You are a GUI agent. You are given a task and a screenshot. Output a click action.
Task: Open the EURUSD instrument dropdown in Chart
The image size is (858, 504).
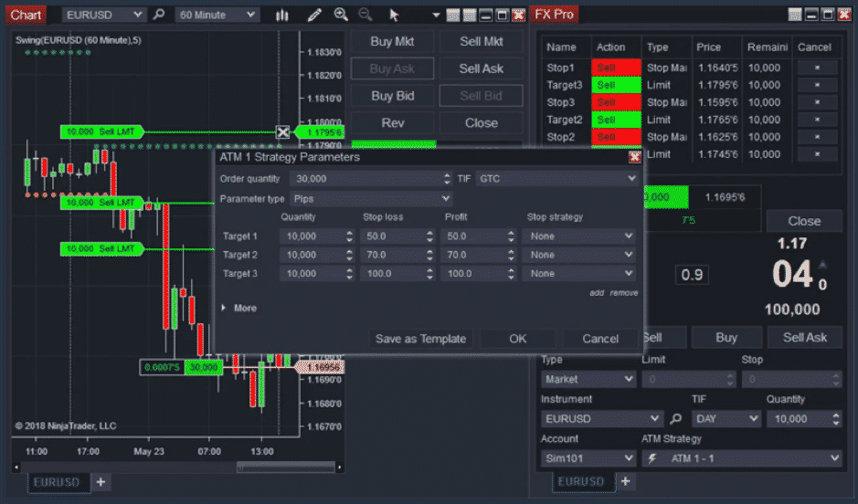point(103,15)
